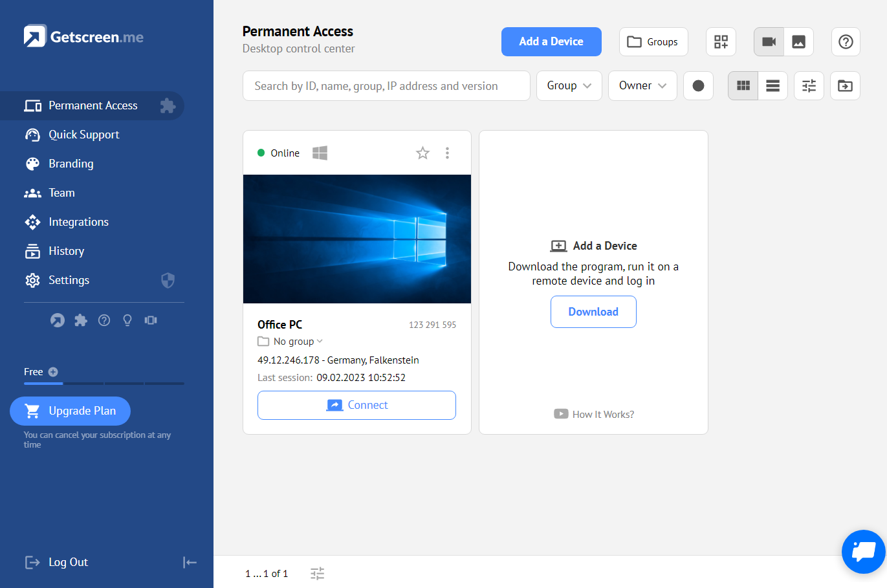Collapse the sidebar with arrow icon
Viewport: 887px width, 588px height.
(190, 563)
